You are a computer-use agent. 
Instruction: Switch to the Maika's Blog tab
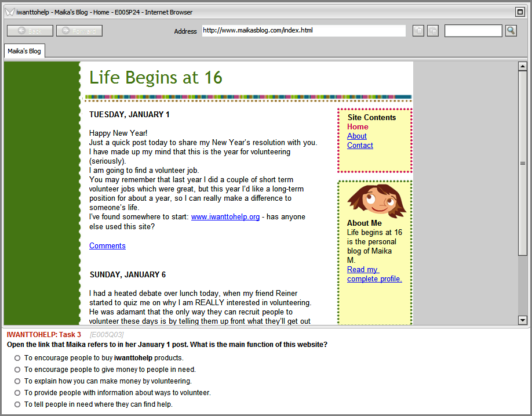pos(24,51)
